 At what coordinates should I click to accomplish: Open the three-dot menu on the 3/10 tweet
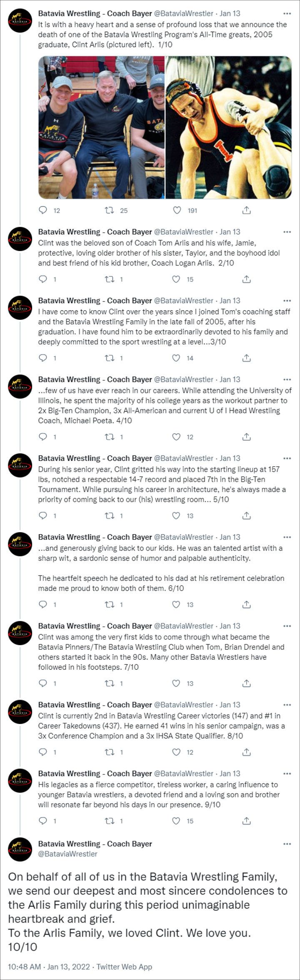[287, 301]
